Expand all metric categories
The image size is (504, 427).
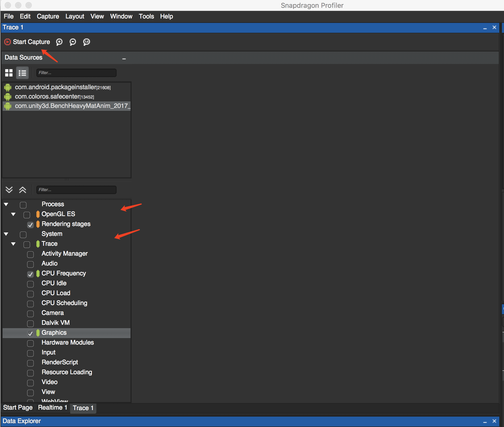(x=9, y=190)
